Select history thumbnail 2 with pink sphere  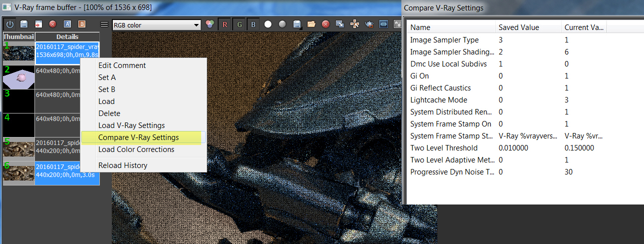[19, 77]
